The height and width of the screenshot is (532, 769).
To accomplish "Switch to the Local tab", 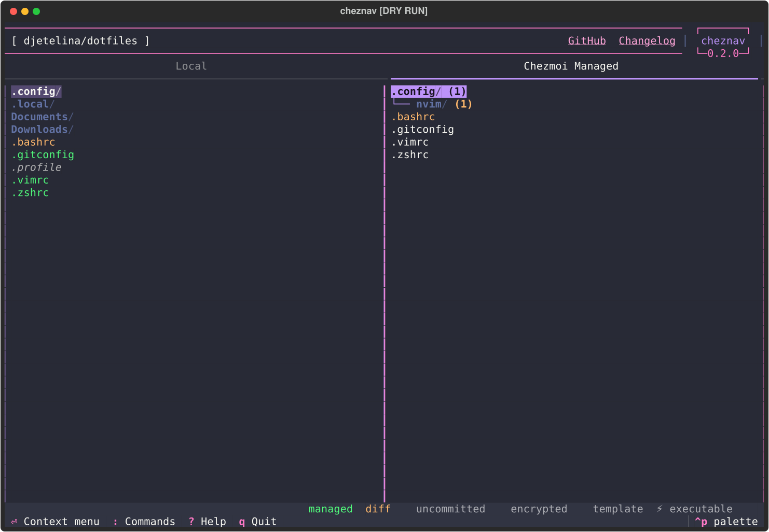I will [x=191, y=66].
